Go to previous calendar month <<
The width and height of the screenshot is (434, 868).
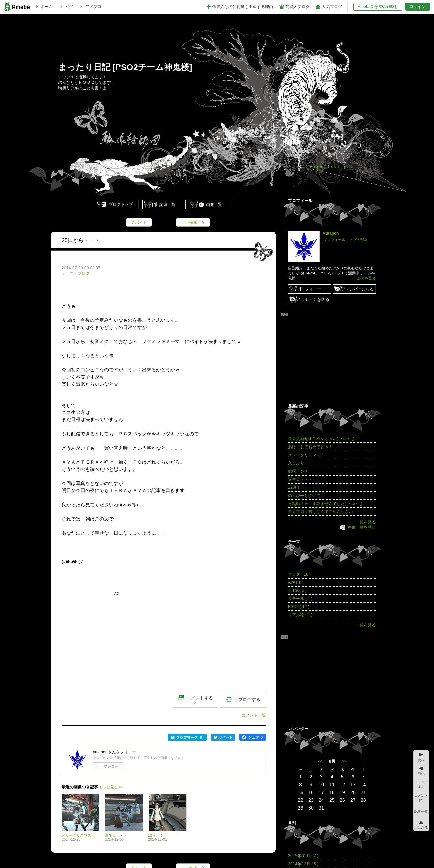click(320, 761)
